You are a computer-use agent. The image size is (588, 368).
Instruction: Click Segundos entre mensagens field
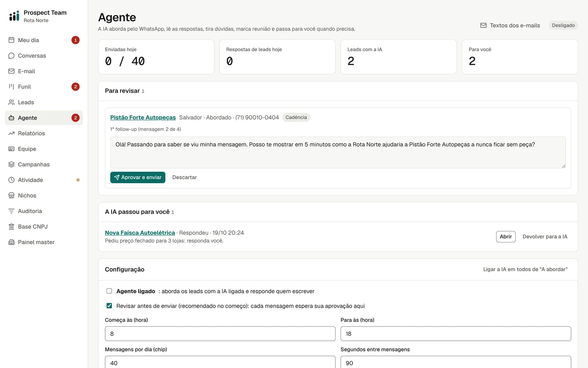[x=456, y=362]
